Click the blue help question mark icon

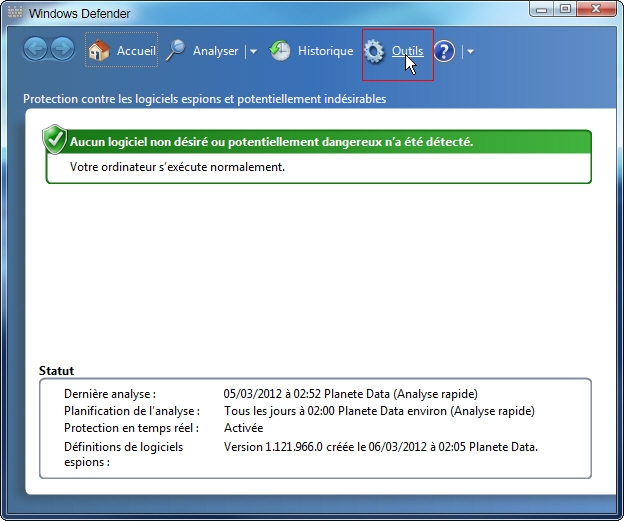pos(444,51)
